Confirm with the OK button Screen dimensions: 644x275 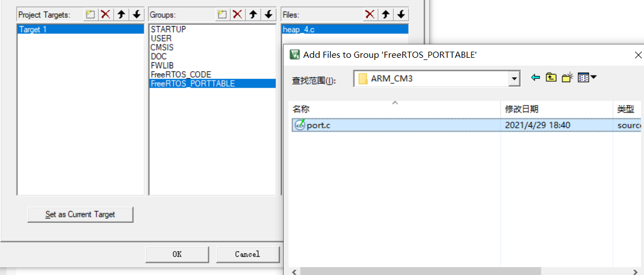tap(177, 254)
